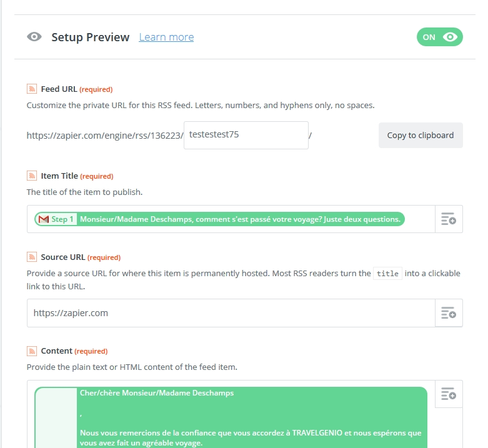Image resolution: width=488 pixels, height=448 pixels.
Task: Click the Setup Preview heading
Action: coord(90,37)
